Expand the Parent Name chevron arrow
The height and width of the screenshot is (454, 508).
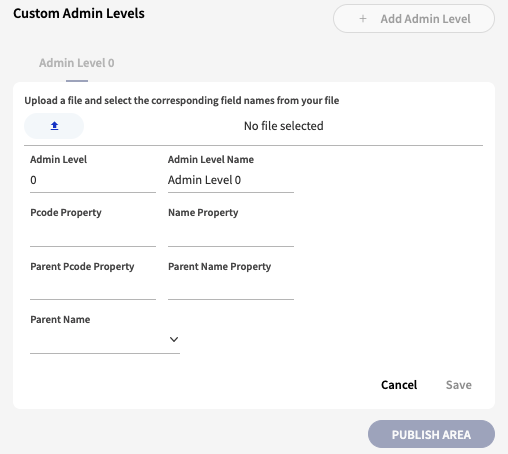pyautogui.click(x=174, y=339)
